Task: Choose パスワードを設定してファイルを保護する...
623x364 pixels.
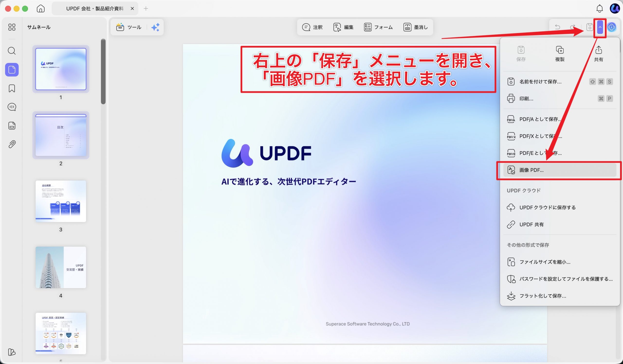Action: (x=560, y=279)
